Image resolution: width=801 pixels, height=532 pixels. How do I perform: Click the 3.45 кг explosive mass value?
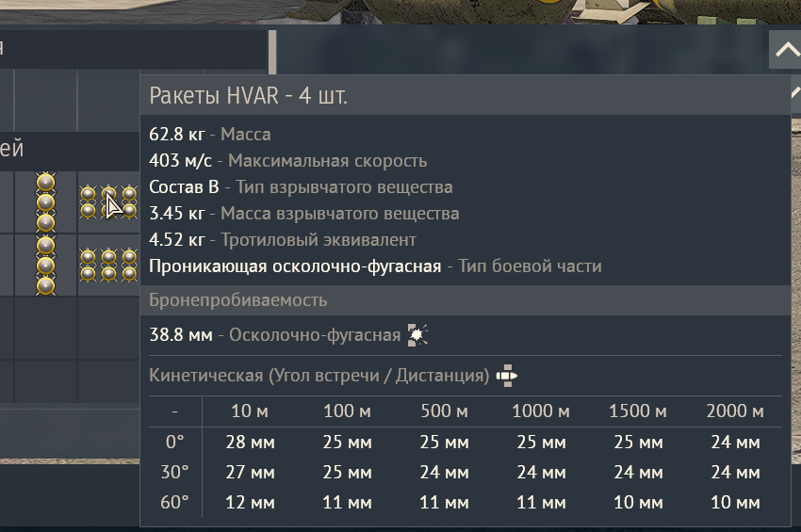(177, 214)
